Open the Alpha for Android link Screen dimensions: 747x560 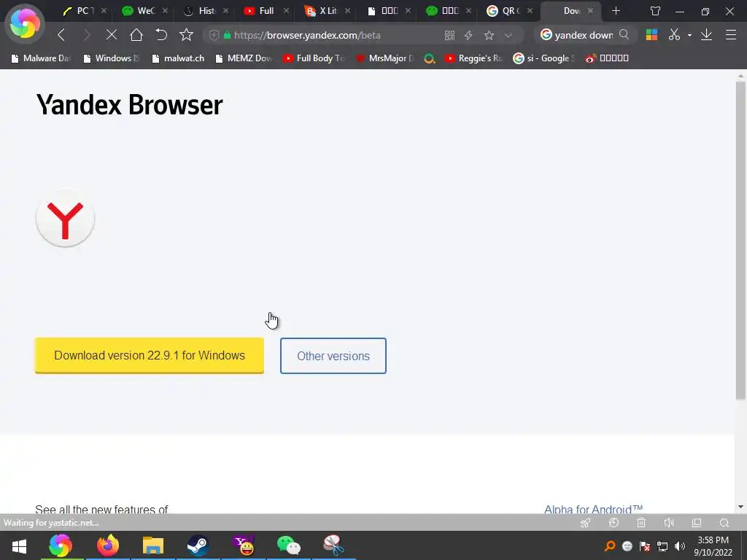tap(594, 509)
